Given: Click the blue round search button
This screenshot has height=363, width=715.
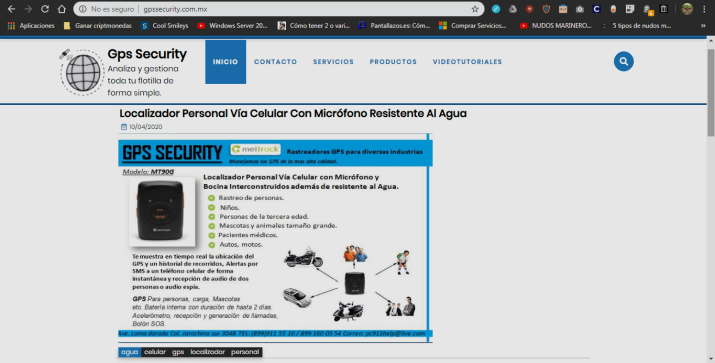Looking at the screenshot, I should click(x=623, y=62).
